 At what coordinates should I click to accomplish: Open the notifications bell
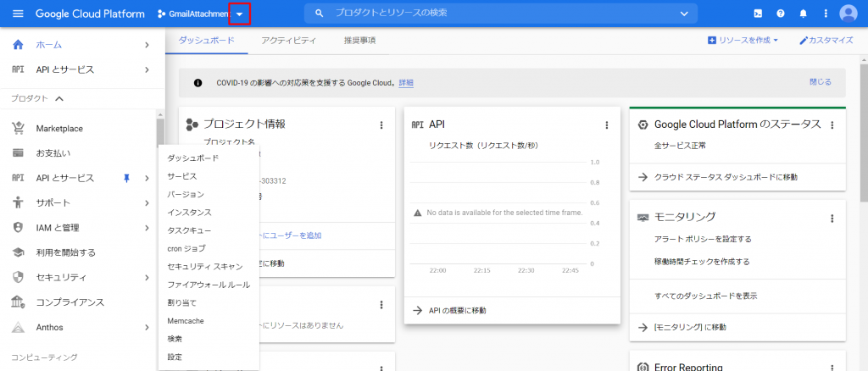[804, 14]
